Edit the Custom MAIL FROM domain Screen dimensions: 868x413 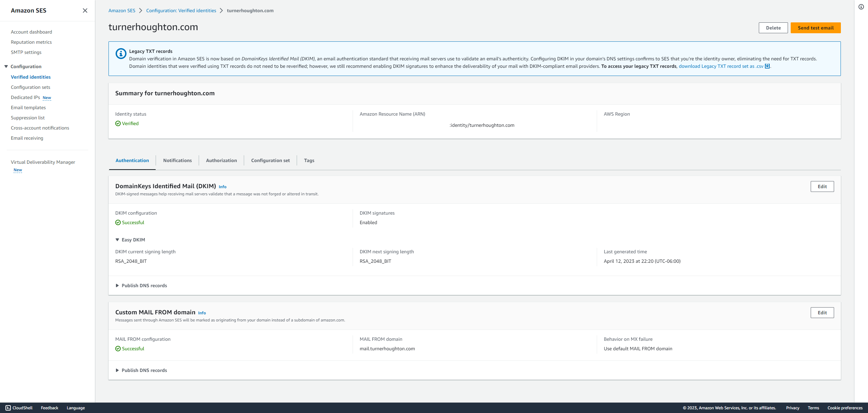click(822, 313)
